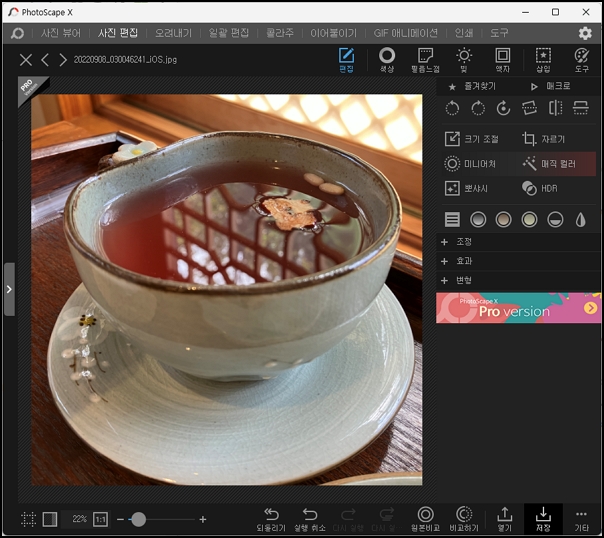Image resolution: width=604 pixels, height=538 pixels.
Task: Open the 도구 tab in top menu
Action: click(499, 33)
